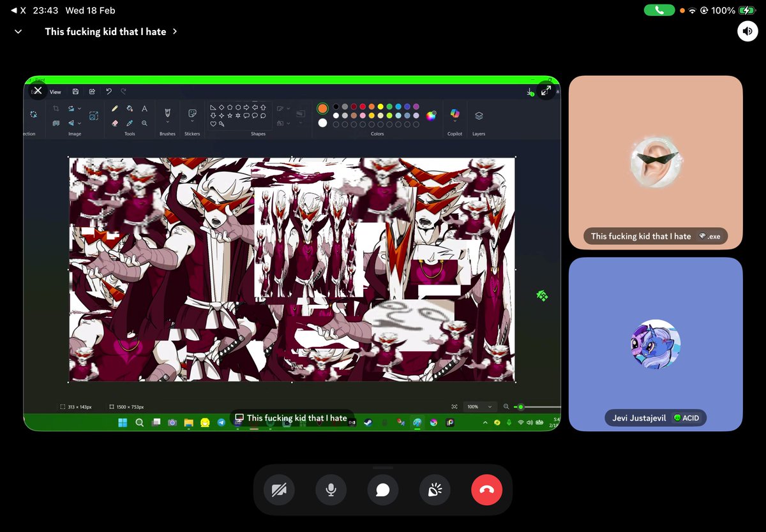Select the Pencil tool in Paint

(115, 109)
